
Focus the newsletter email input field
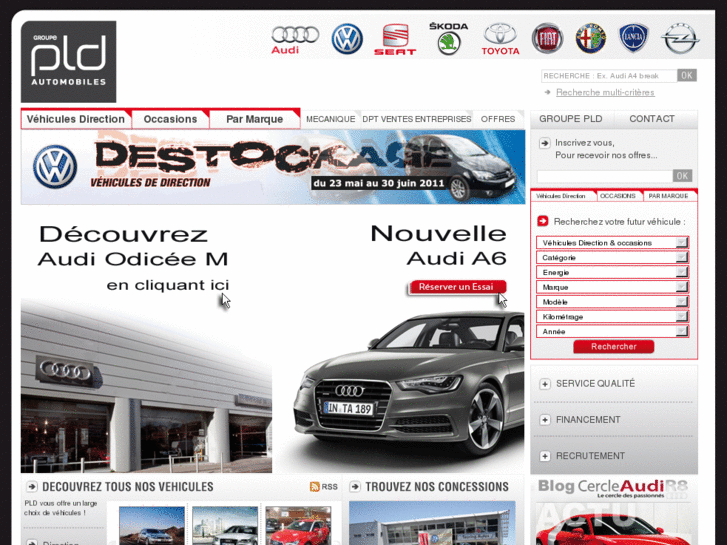click(605, 176)
